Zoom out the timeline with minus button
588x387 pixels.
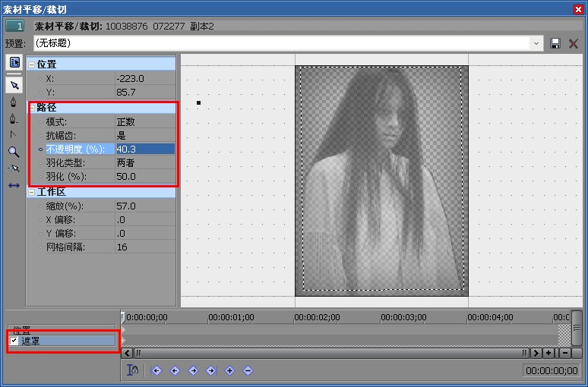[565, 353]
